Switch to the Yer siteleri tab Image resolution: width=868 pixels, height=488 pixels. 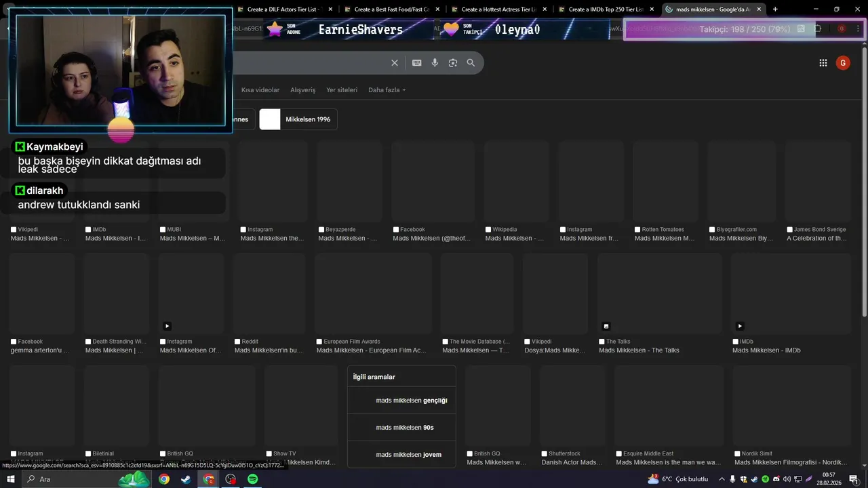[342, 90]
